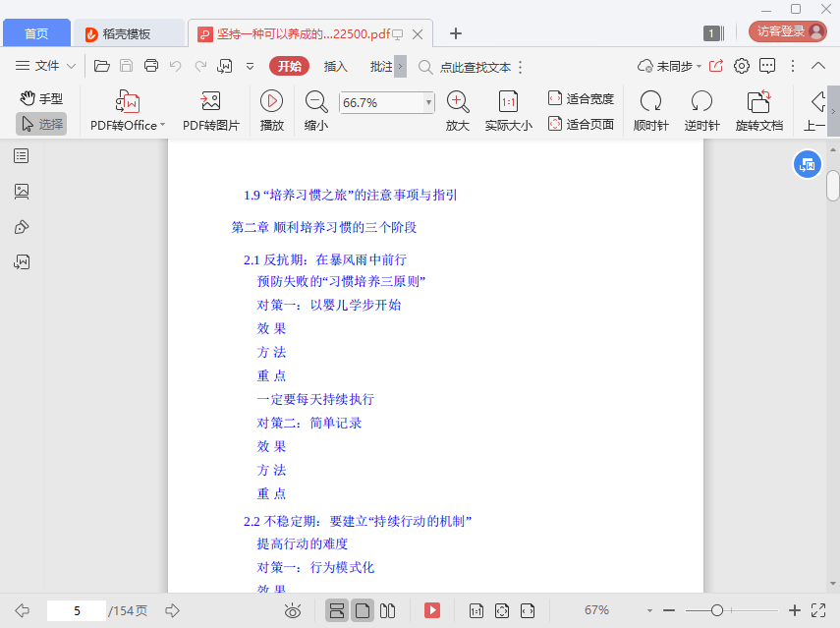
Task: Toggle the 手型 hand tool
Action: pos(41,98)
